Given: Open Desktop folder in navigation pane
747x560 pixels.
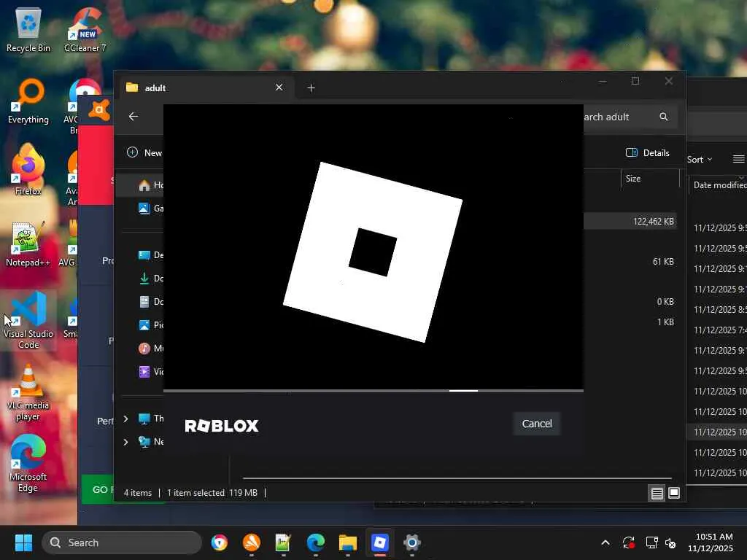Looking at the screenshot, I should point(150,254).
